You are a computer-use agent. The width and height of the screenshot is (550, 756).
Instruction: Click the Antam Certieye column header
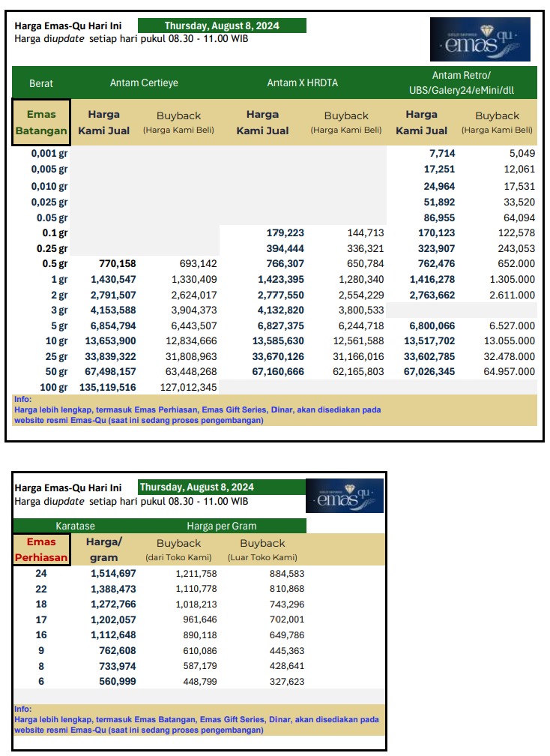pos(144,83)
